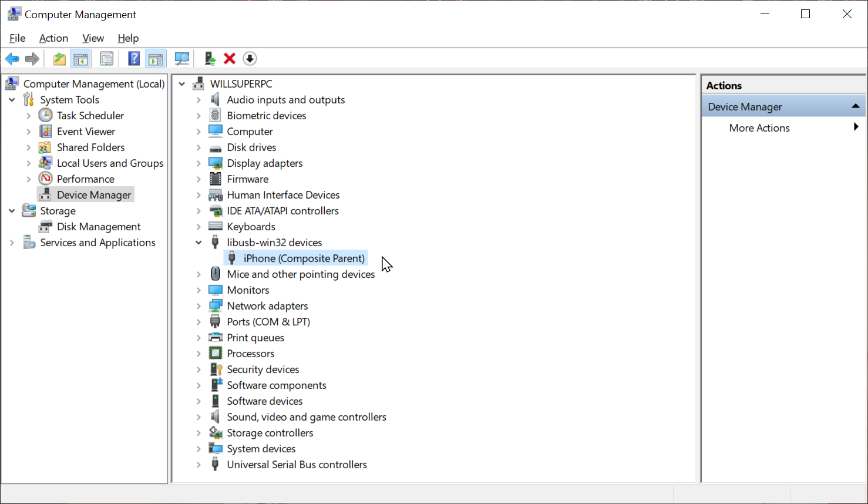The image size is (868, 504).
Task: Open Properties from the toolbar
Action: point(106,59)
